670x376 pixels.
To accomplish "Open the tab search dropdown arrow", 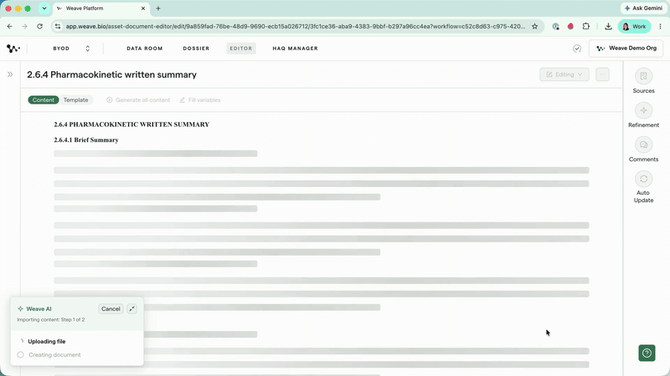I will point(44,8).
